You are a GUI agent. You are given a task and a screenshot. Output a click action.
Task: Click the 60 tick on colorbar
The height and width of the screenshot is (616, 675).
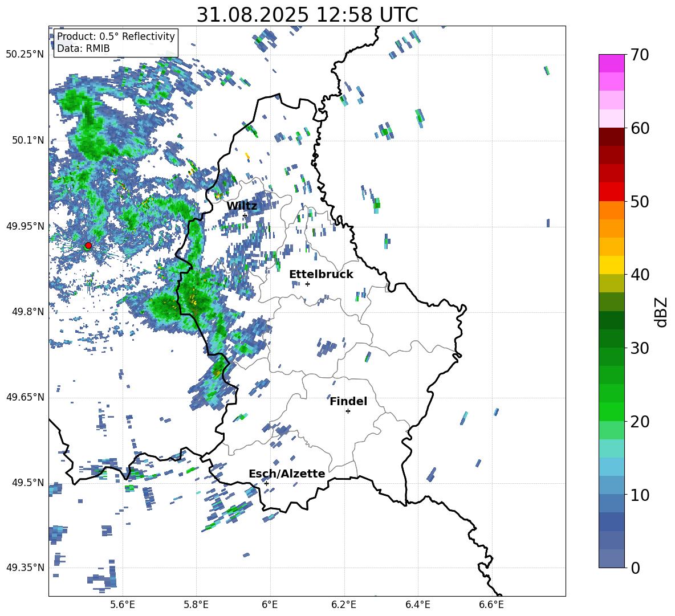(640, 128)
